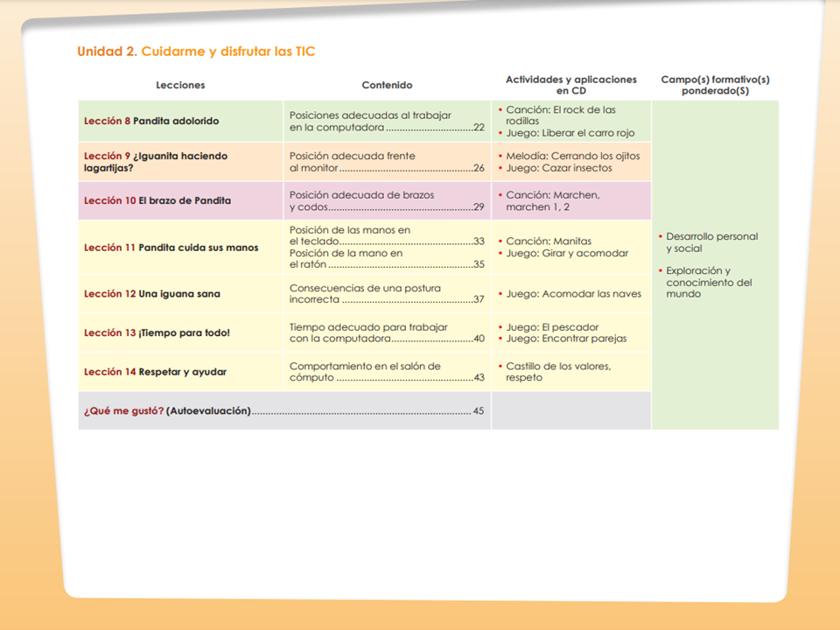The width and height of the screenshot is (840, 630).
Task: Click the Lecciones column header
Action: click(x=180, y=85)
